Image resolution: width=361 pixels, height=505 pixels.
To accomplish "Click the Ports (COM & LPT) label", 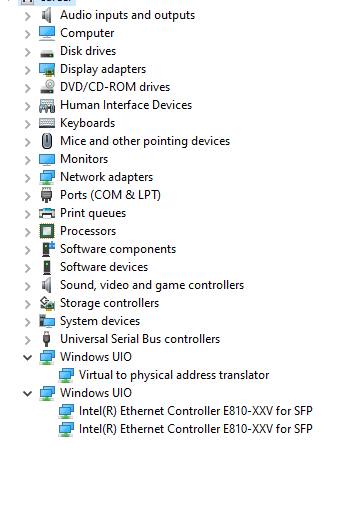I will (110, 195).
